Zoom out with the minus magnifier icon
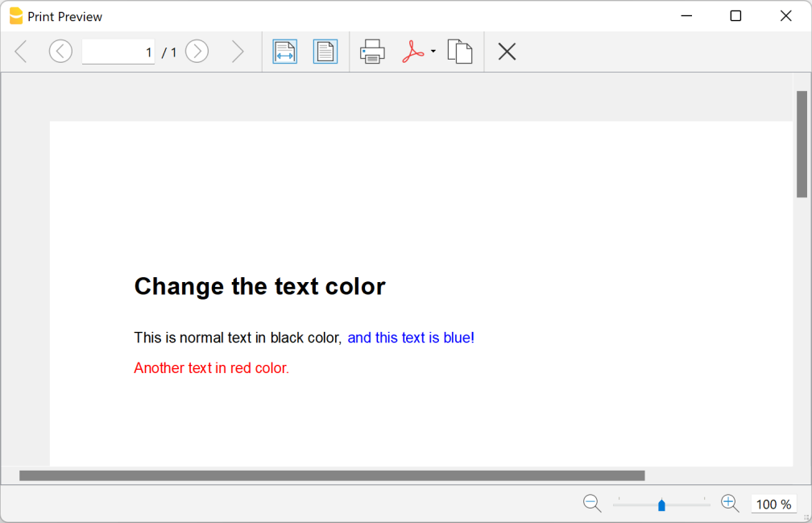 pyautogui.click(x=592, y=503)
